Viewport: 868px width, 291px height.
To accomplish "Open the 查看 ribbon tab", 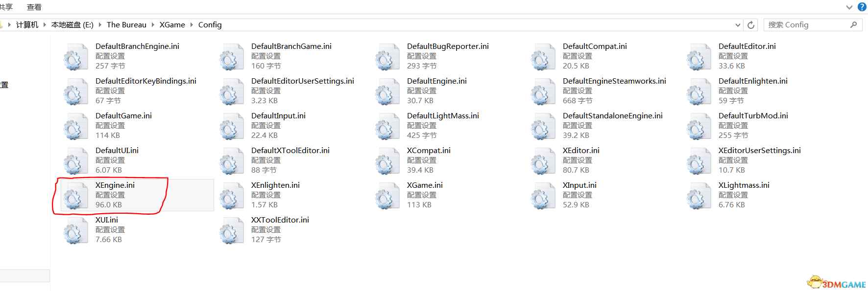I will pos(34,7).
